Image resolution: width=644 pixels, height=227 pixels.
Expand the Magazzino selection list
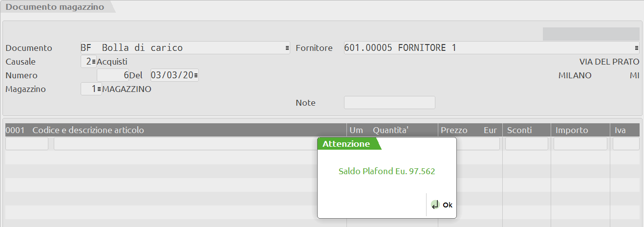[x=99, y=90]
